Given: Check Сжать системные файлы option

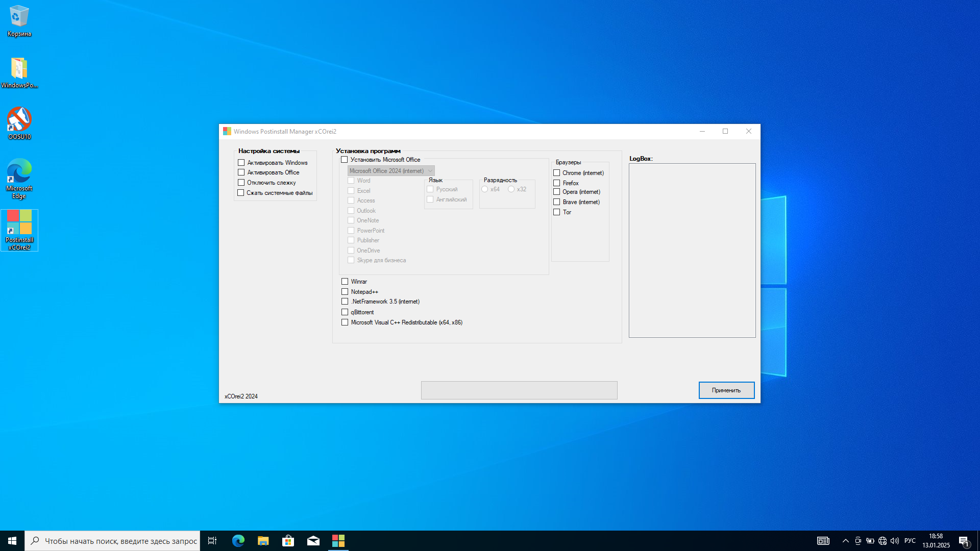Looking at the screenshot, I should point(241,193).
